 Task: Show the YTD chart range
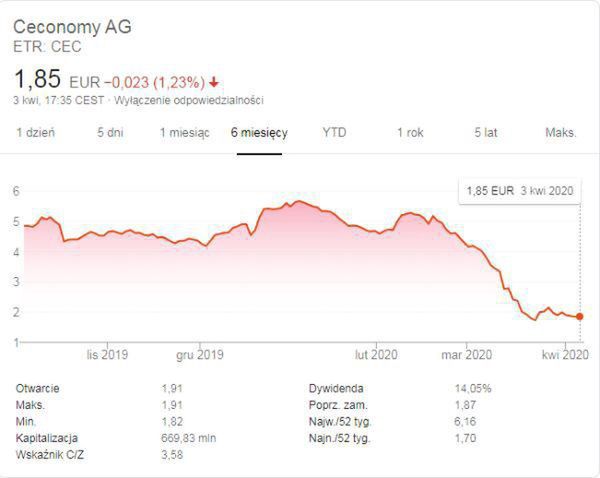(x=334, y=133)
